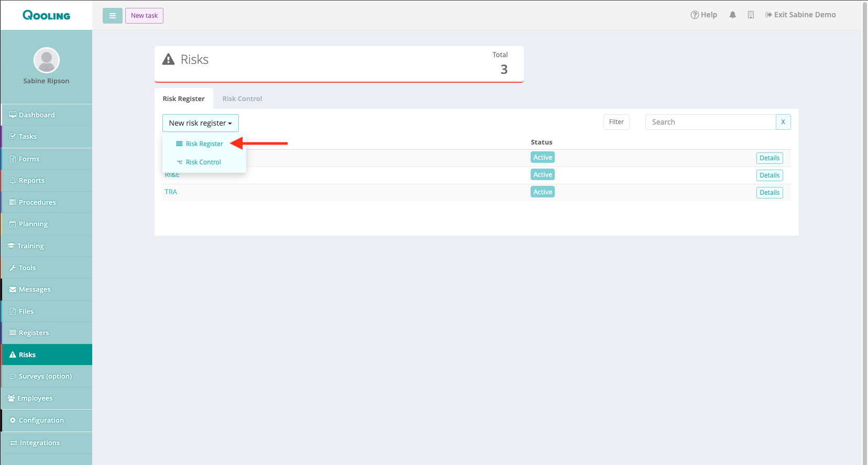Screen dimensions: 868x465
Task: Click the page vertical scrollbar
Action: (864, 233)
